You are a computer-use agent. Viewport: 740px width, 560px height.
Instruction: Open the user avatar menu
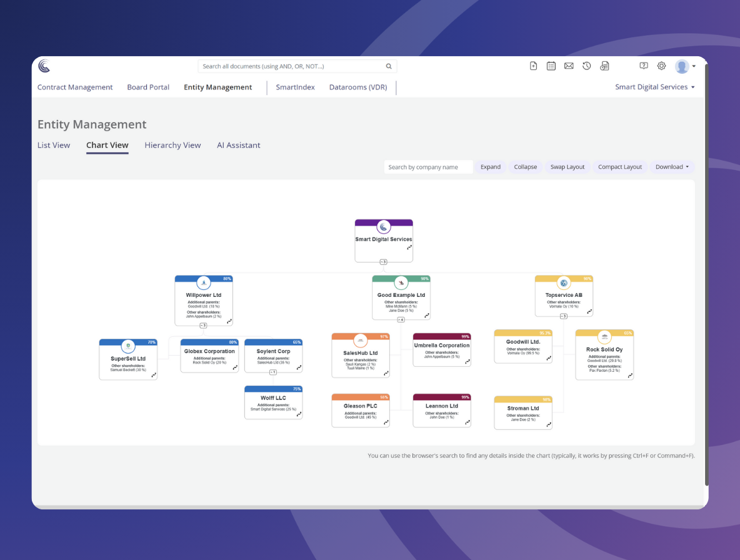coord(685,66)
